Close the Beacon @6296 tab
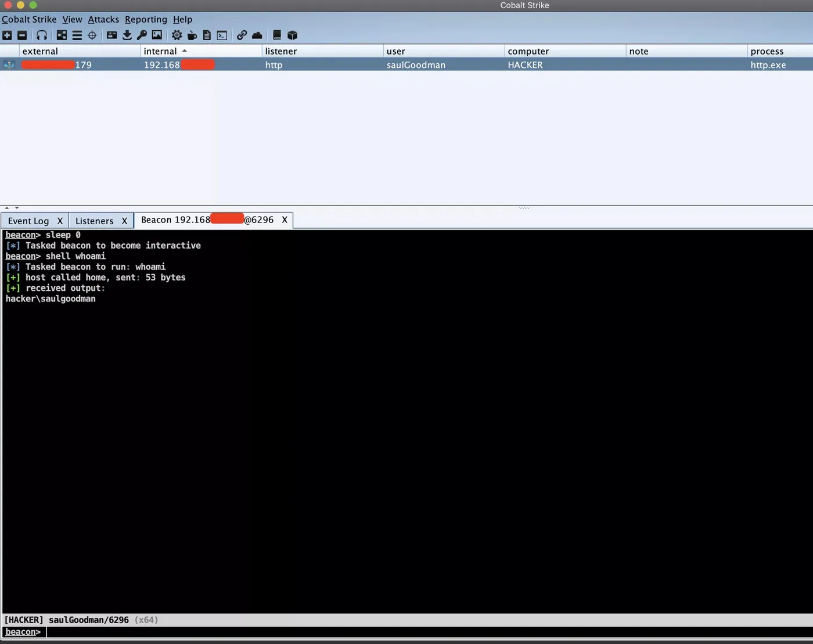Screen dimensions: 813x644 [x=285, y=220]
